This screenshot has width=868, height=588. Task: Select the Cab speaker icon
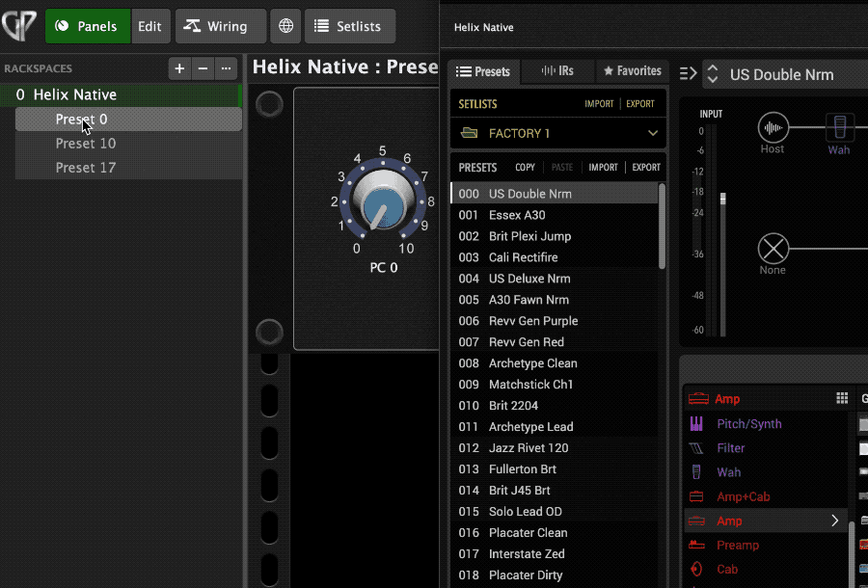[696, 569]
